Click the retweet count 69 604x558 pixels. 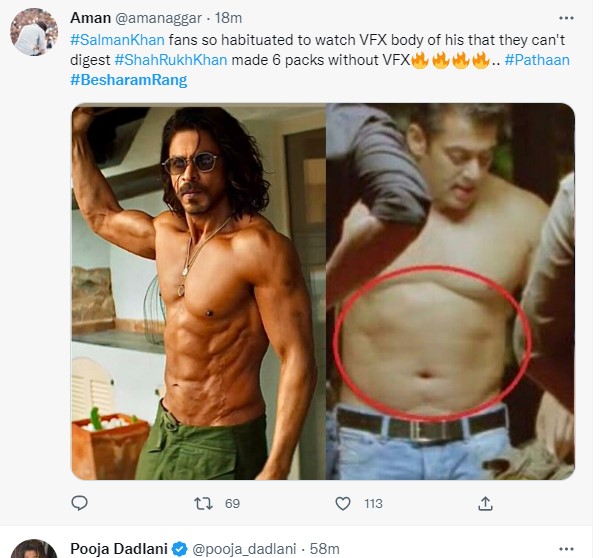[232, 504]
